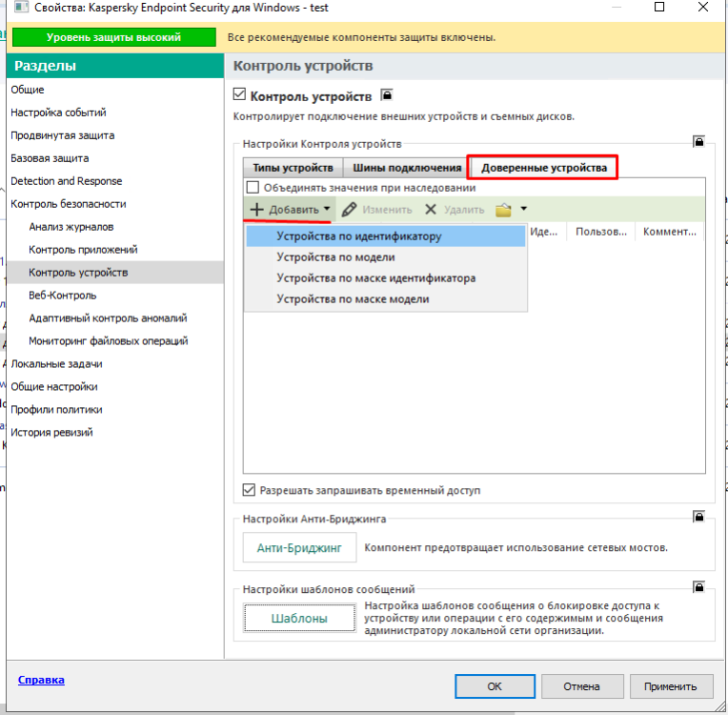Open Detection and Response section
The height and width of the screenshot is (715, 728).
click(x=67, y=181)
